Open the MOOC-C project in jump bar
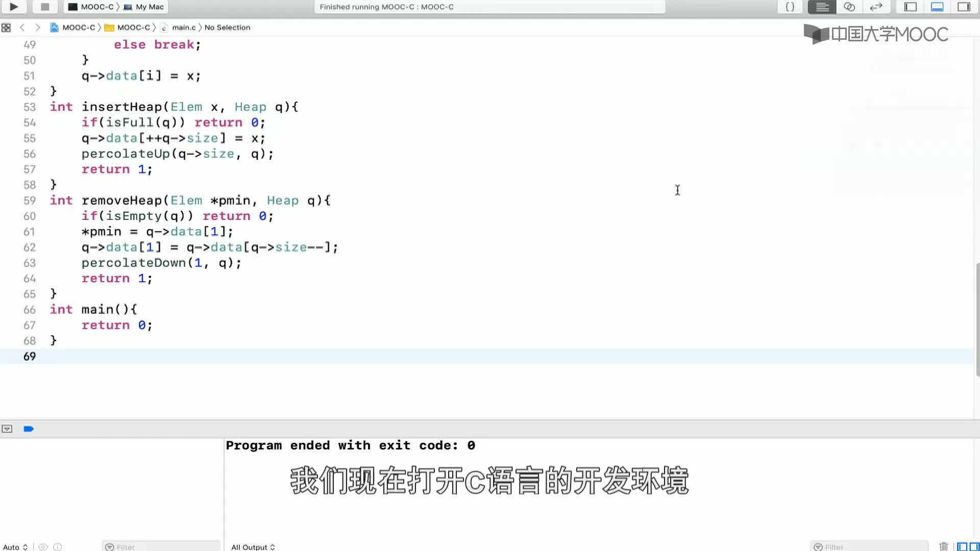 click(73, 28)
